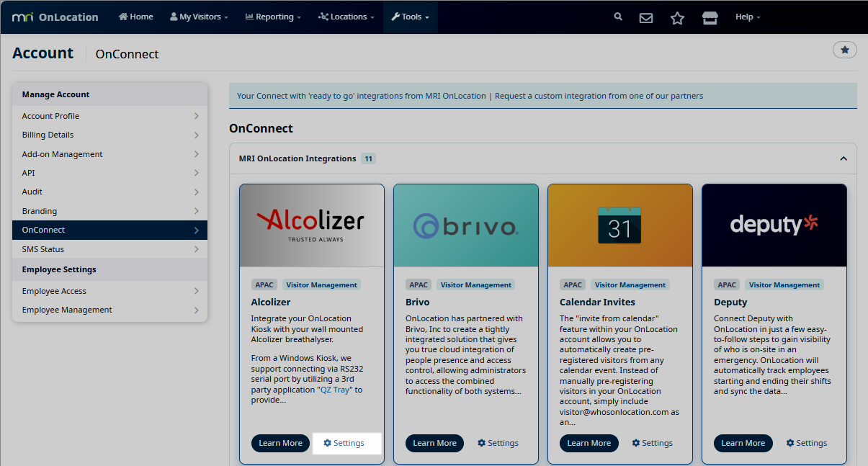Open the store marketplace icon

click(x=710, y=18)
